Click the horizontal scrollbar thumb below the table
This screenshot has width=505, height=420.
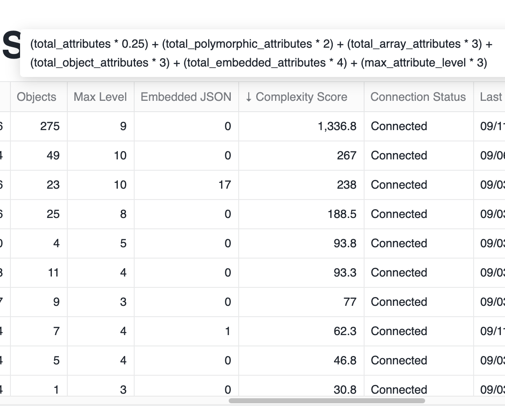326,401
